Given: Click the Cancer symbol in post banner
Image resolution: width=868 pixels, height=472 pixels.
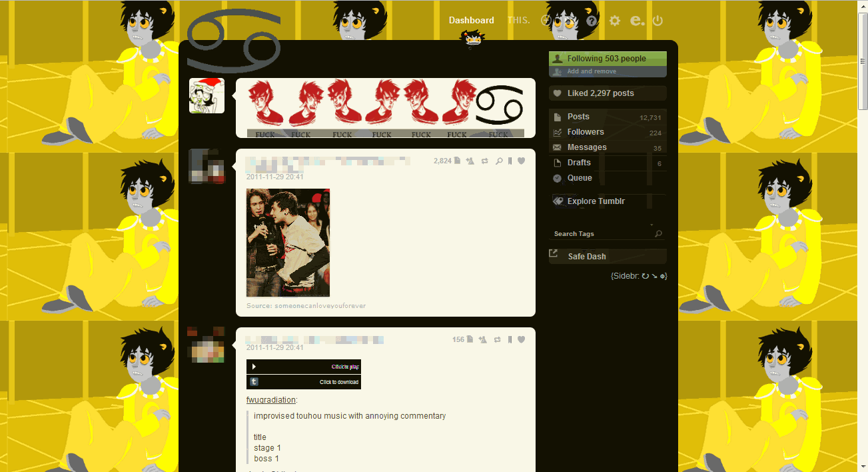Looking at the screenshot, I should (500, 105).
